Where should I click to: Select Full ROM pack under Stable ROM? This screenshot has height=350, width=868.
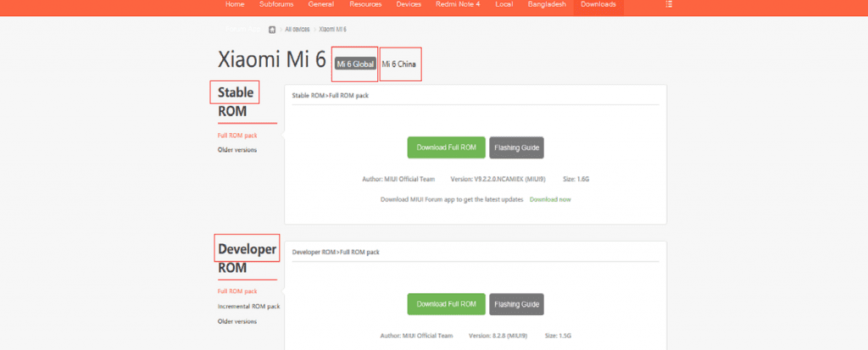(237, 135)
